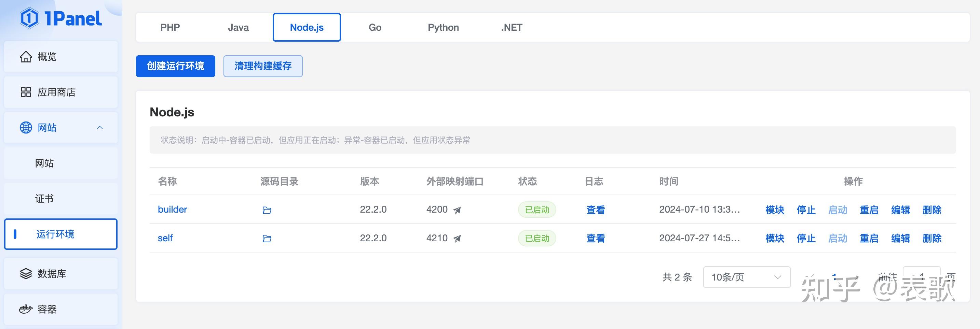
Task: Click 已启动 status badge for self
Action: (x=537, y=238)
